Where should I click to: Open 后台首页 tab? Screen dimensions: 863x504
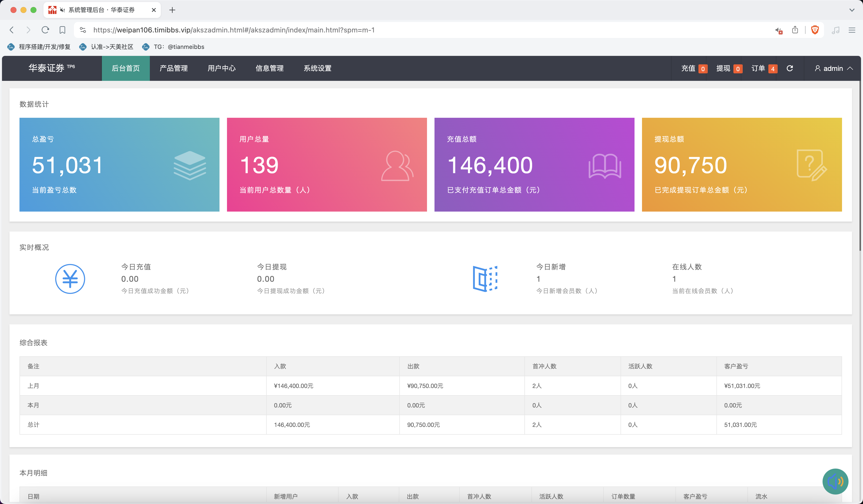(x=126, y=68)
